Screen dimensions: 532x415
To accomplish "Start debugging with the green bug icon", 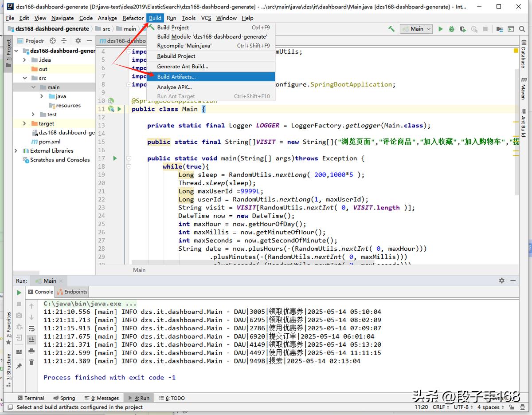I will pos(451,29).
